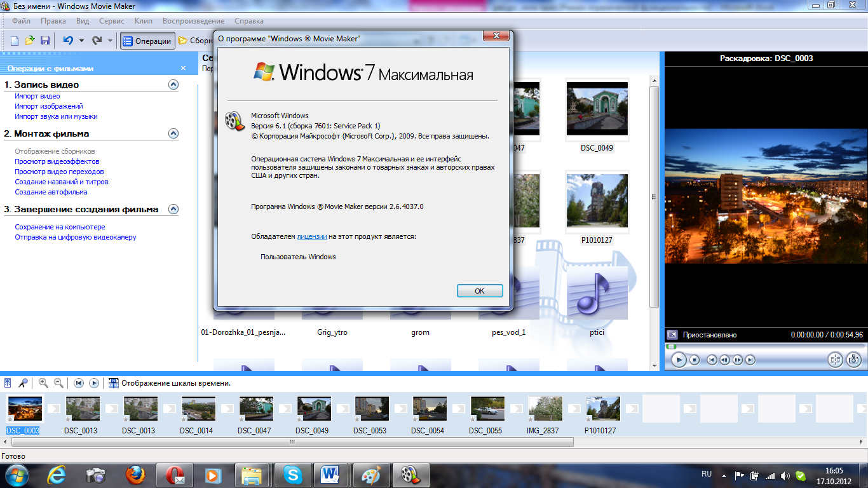
Task: Click the Импорт изображений link
Action: (x=49, y=107)
